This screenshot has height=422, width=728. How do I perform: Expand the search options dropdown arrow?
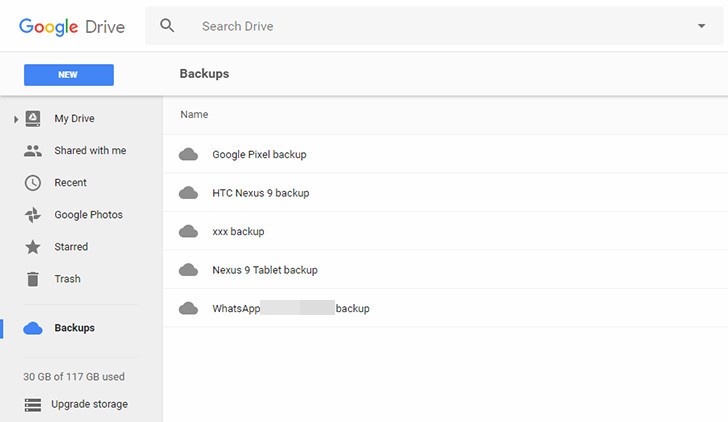pos(701,26)
